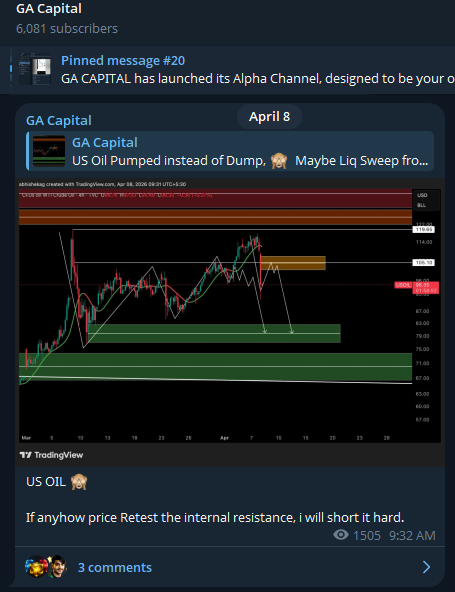Open the replied message quote from GA Capital
This screenshot has width=455, height=592.
click(230, 151)
